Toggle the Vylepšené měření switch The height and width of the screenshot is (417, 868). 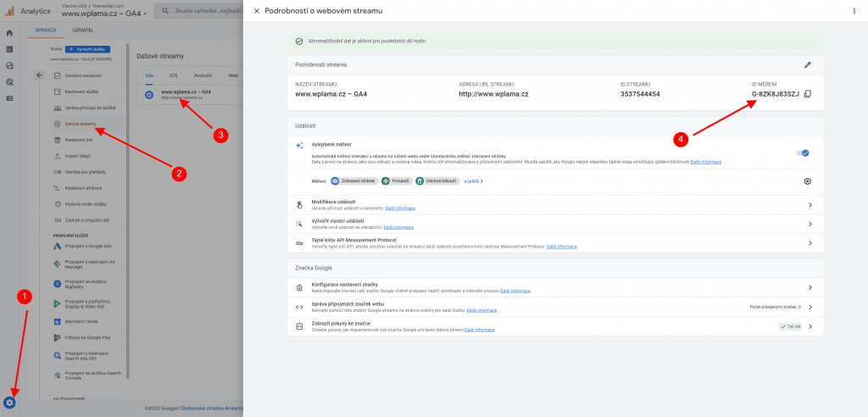[803, 153]
